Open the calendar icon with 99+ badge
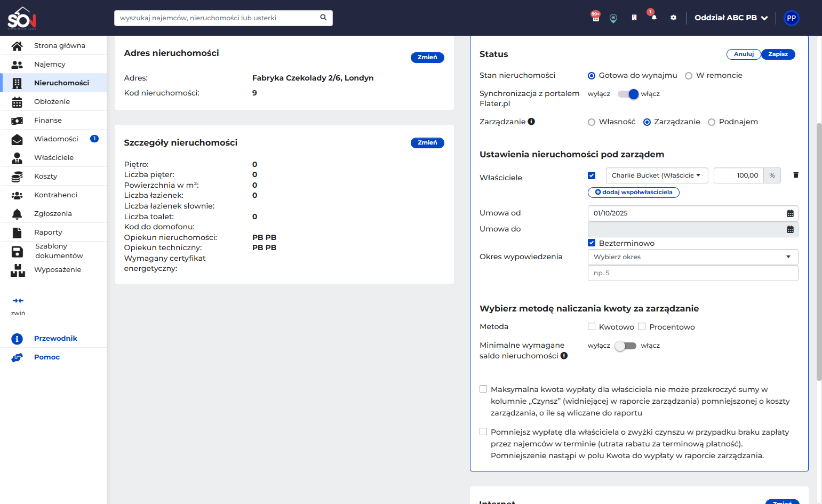The width and height of the screenshot is (822, 504). 595,17
